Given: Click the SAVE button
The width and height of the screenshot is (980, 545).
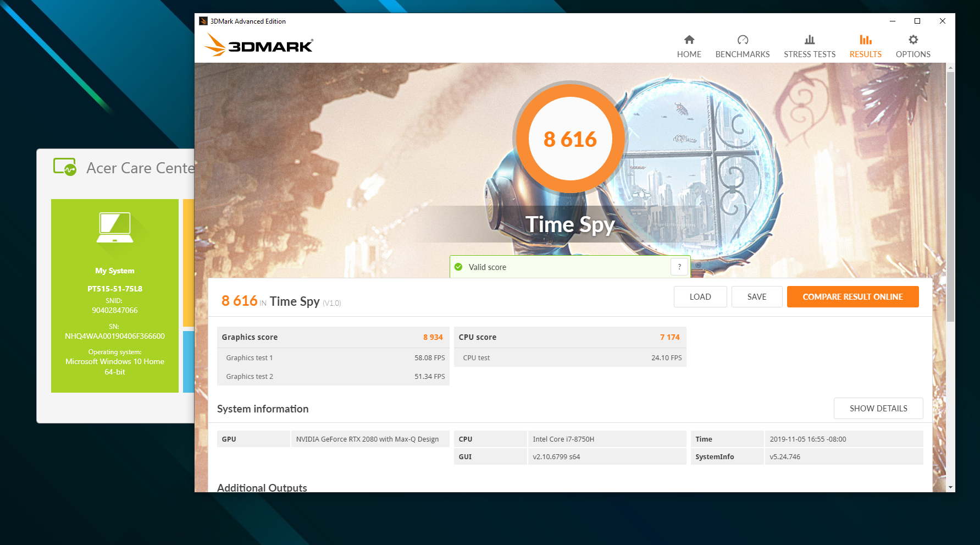Looking at the screenshot, I should (757, 297).
